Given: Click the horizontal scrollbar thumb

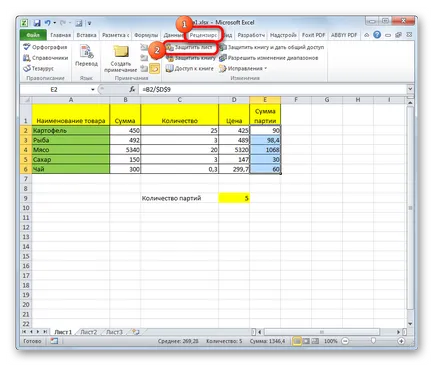Looking at the screenshot, I should (322, 332).
